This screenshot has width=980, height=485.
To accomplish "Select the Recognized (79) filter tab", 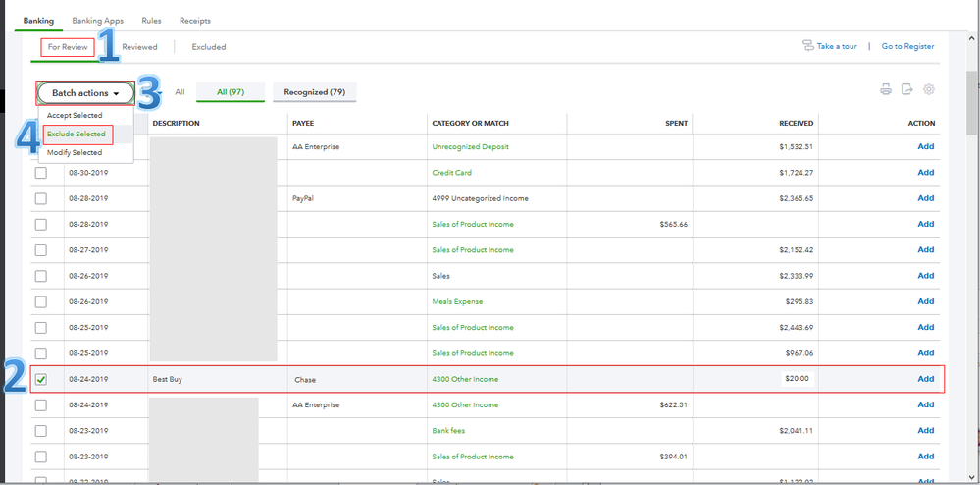I will click(314, 92).
